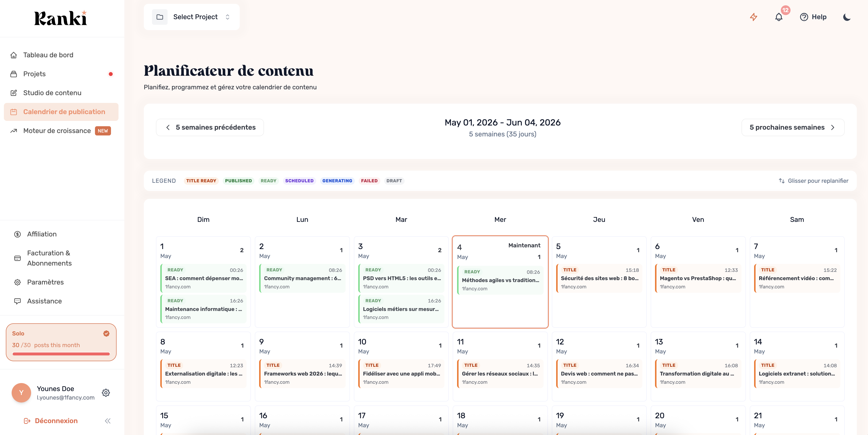Viewport: 868px width, 435px height.
Task: Click the Affiliation dollar icon
Action: (17, 234)
